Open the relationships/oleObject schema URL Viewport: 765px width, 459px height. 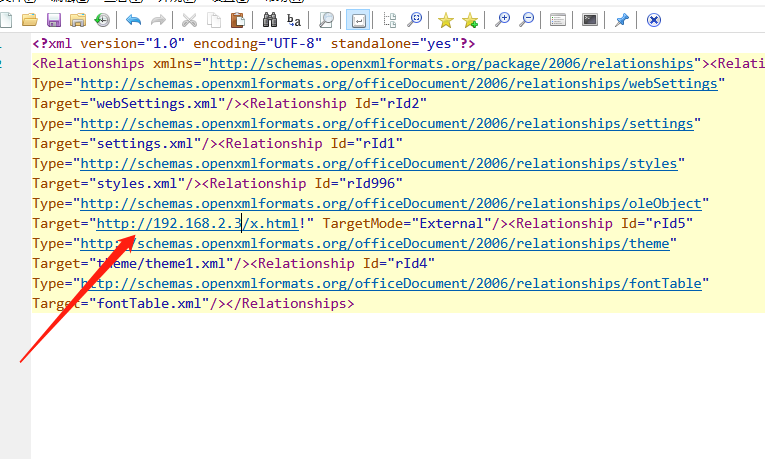tap(391, 203)
